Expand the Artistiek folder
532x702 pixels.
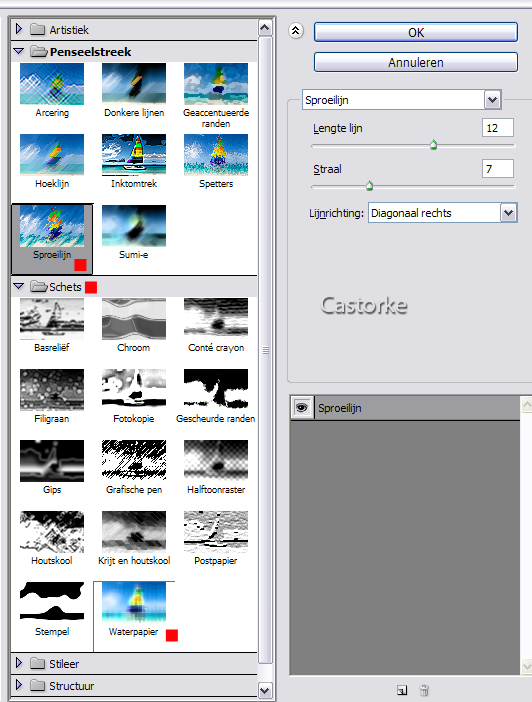coord(18,30)
